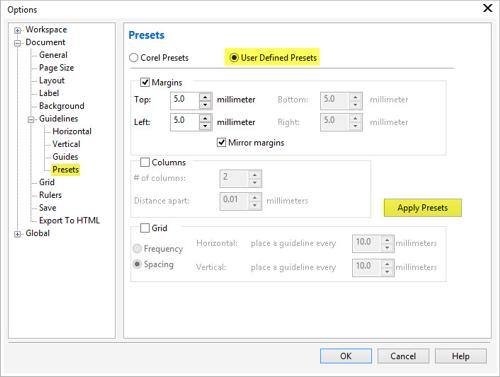Viewport: 500px width, 377px height.
Task: Select the Frequency radio option
Action: (137, 249)
